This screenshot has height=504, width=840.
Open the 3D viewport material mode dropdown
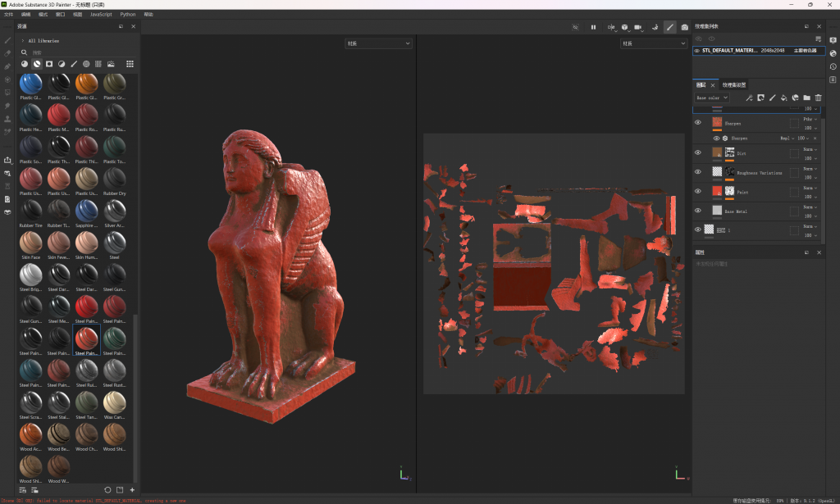(378, 43)
